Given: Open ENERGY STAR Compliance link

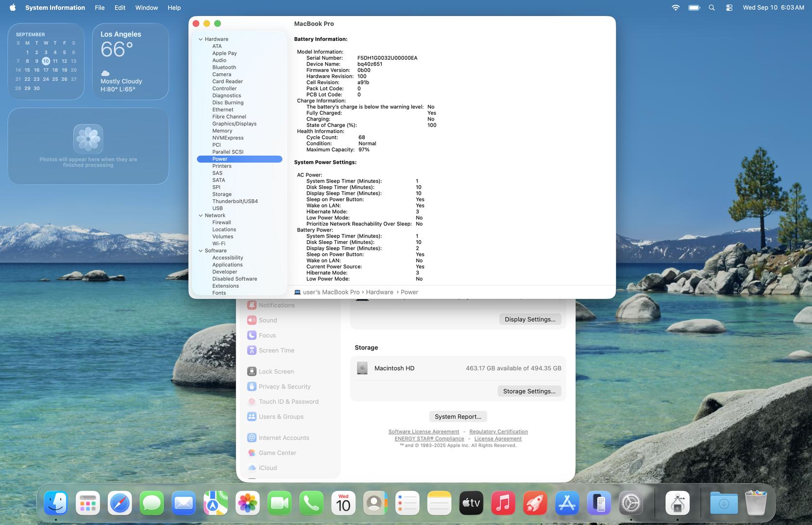Looking at the screenshot, I should pos(429,438).
